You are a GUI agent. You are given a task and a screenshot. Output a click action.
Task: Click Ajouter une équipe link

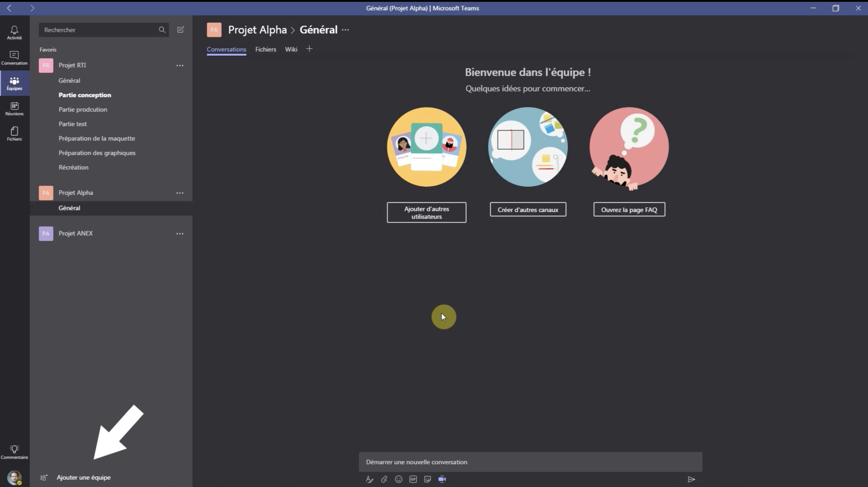click(x=83, y=477)
